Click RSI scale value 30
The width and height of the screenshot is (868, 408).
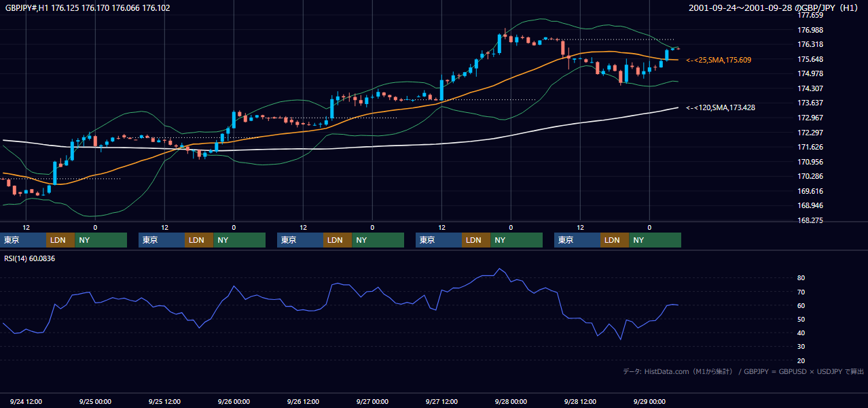tap(801, 347)
